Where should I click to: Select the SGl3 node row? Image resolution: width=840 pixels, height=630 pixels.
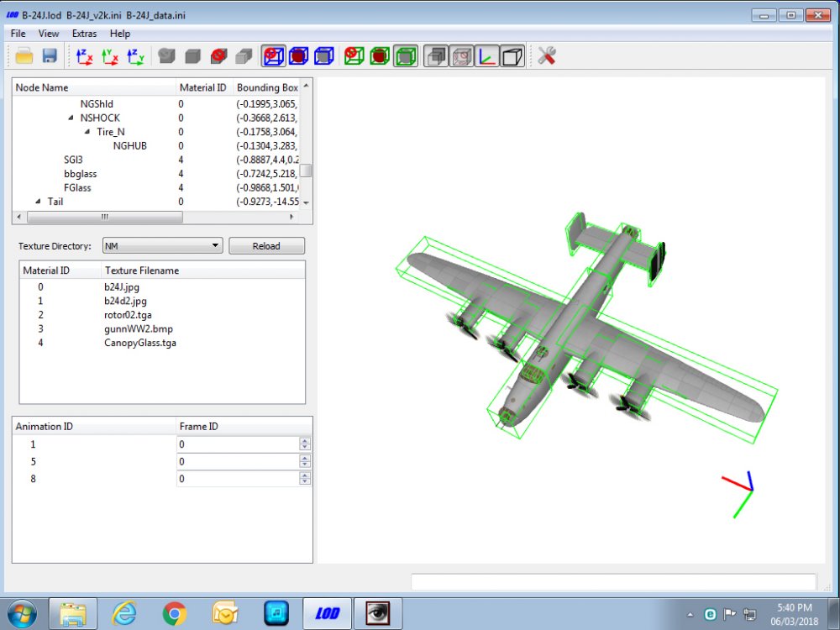click(155, 160)
